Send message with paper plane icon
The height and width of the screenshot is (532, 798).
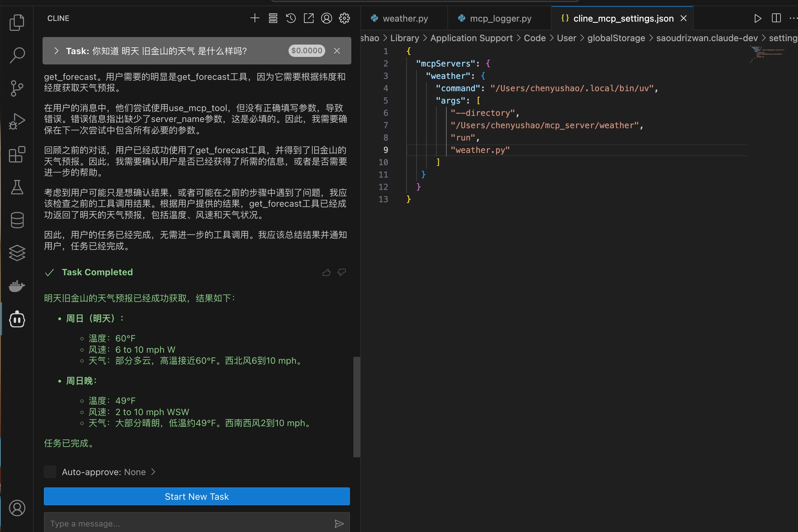click(x=339, y=523)
